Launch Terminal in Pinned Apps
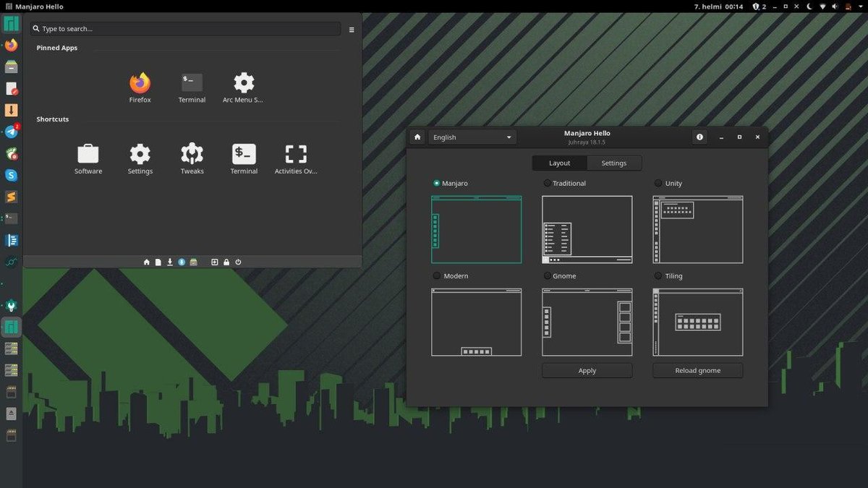This screenshot has width=868, height=488. tap(192, 88)
